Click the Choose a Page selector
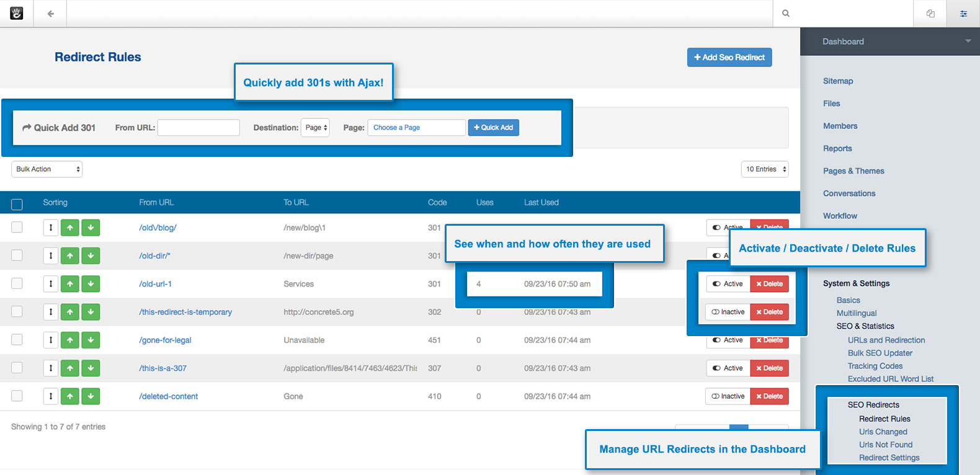 [x=417, y=128]
